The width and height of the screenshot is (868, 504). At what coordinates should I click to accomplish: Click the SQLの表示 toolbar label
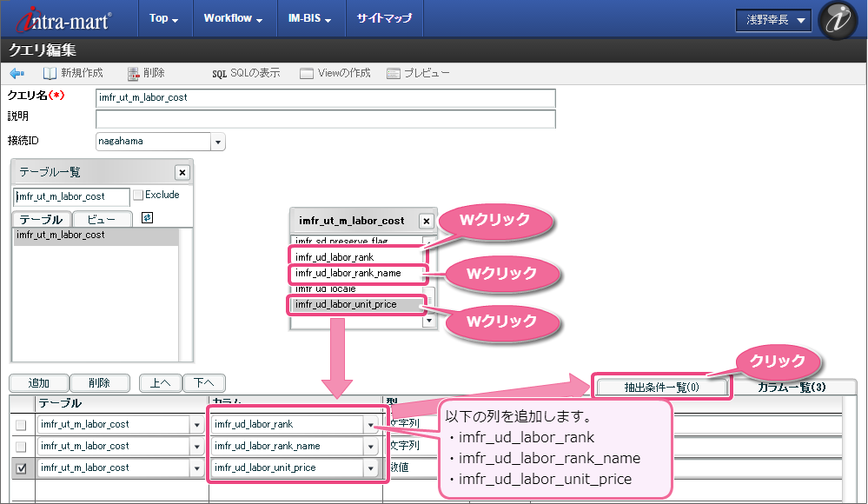[x=255, y=73]
